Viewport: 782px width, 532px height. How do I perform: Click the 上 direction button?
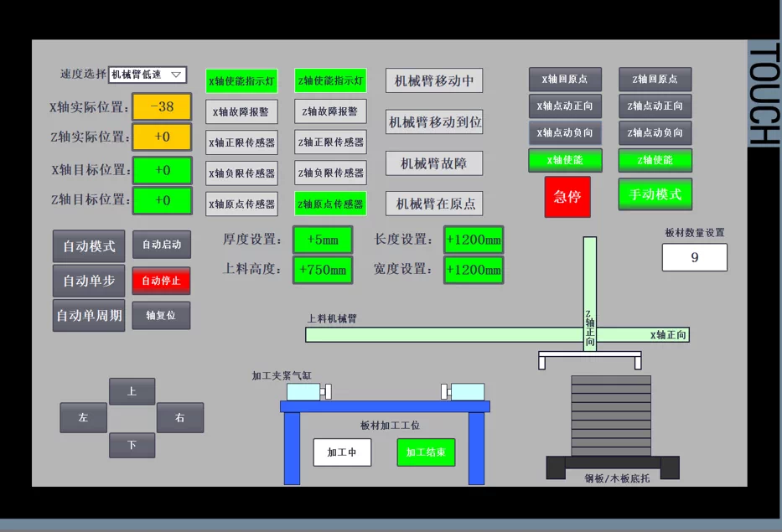pyautogui.click(x=132, y=391)
